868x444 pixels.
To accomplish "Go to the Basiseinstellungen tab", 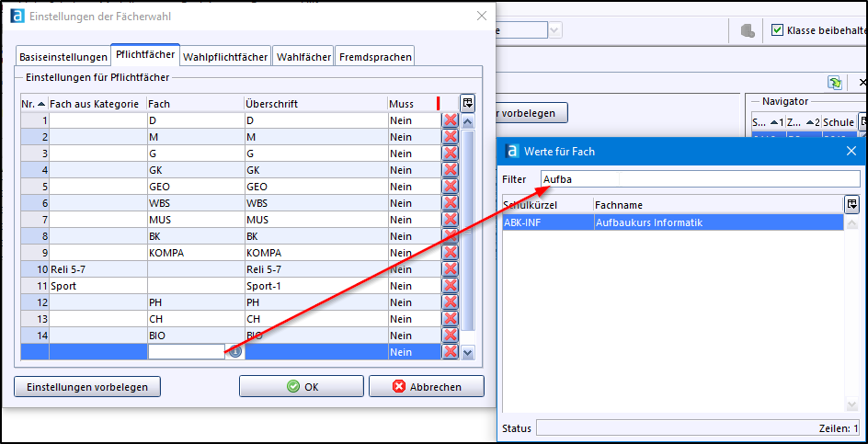I will pyautogui.click(x=63, y=57).
